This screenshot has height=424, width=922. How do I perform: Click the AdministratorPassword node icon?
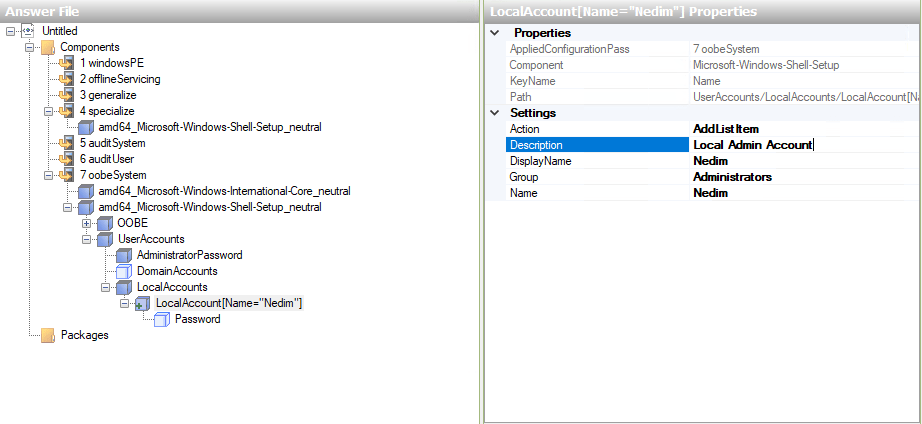(124, 255)
